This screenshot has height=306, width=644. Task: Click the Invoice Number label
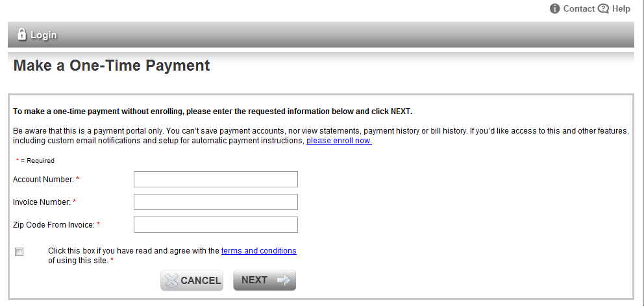[x=44, y=202]
